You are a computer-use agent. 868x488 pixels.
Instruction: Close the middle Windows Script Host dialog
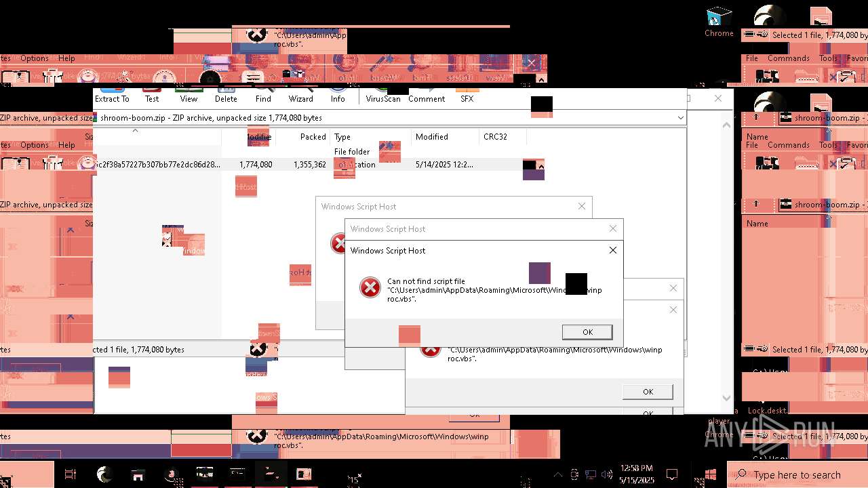[x=613, y=228]
